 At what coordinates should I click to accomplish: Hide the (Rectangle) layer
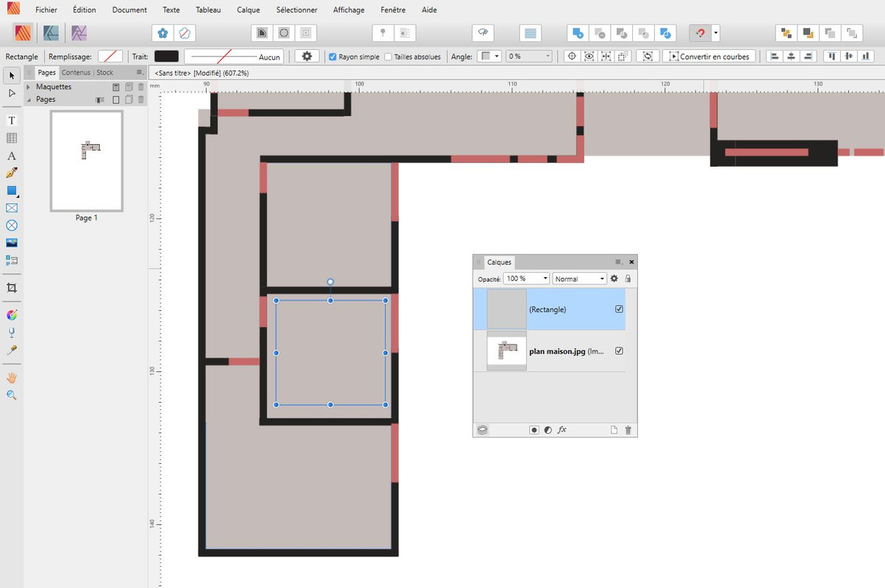coord(619,309)
